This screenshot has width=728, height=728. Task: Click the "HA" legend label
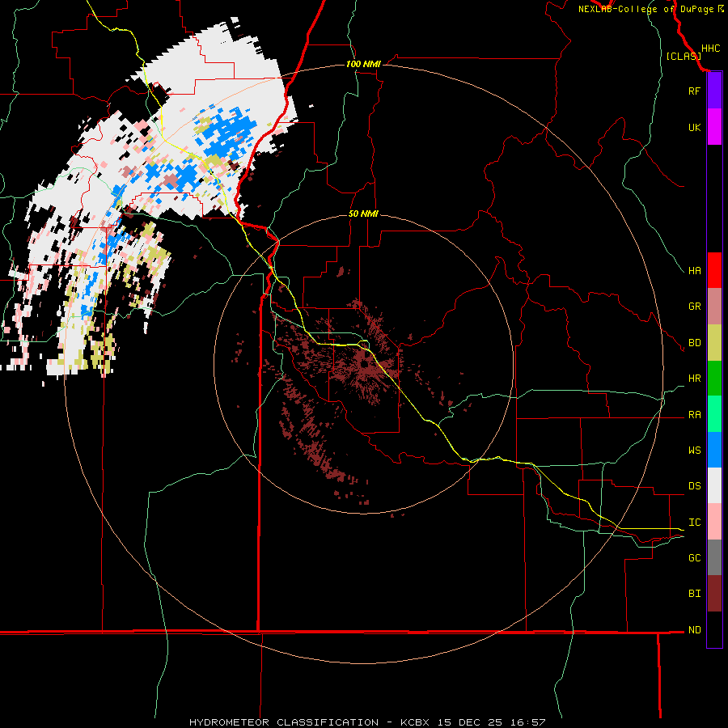[x=695, y=271]
